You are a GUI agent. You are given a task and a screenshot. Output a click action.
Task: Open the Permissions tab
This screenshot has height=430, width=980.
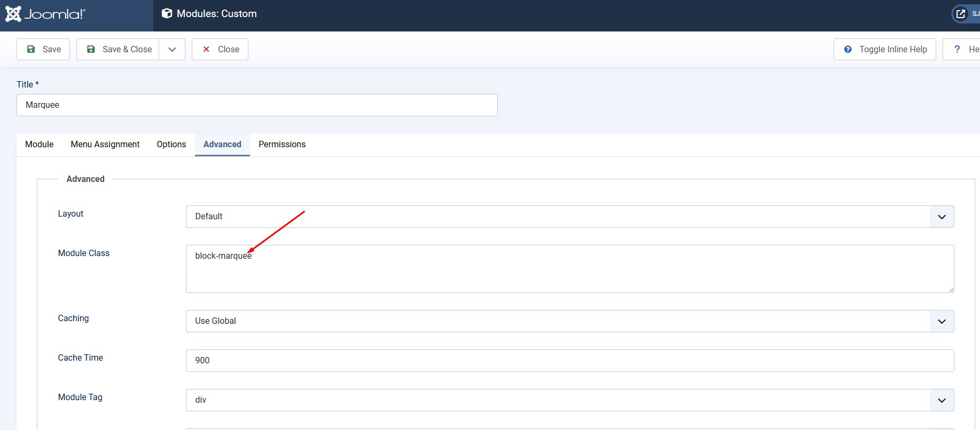pos(282,145)
